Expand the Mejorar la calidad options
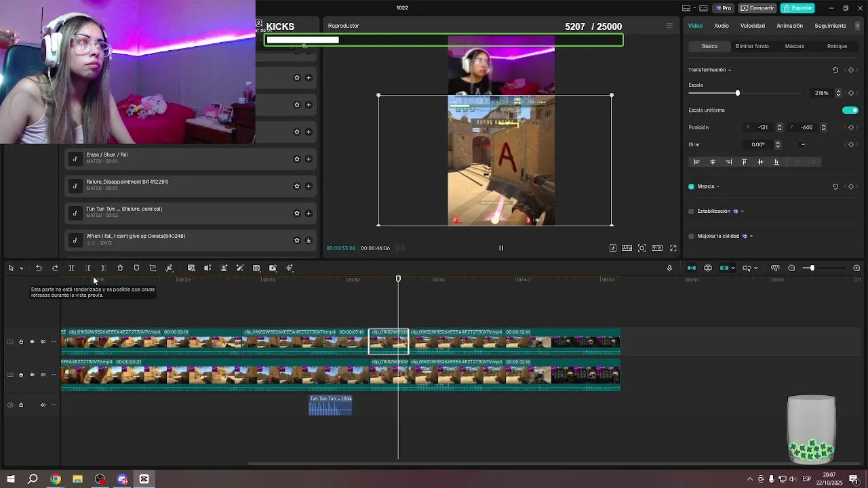Image resolution: width=868 pixels, height=488 pixels. pos(751,237)
